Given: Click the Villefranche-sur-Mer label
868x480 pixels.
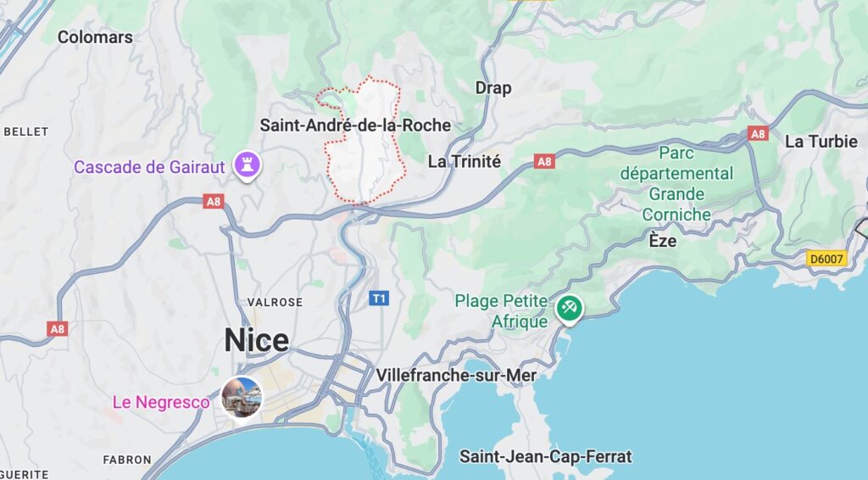Looking at the screenshot, I should tap(456, 376).
